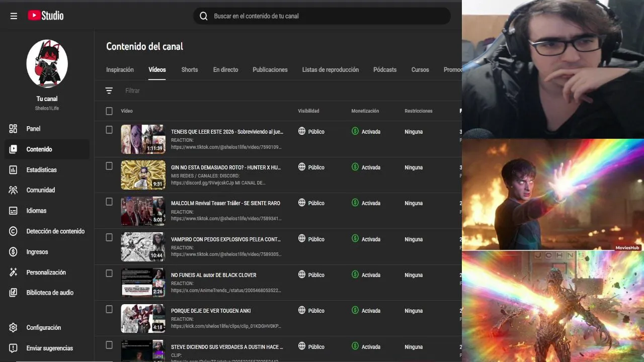Tick the PORQUE DEJE DE VER TOUGEN ANKI checkbox
Screen dimensions: 644x362
tap(109, 309)
